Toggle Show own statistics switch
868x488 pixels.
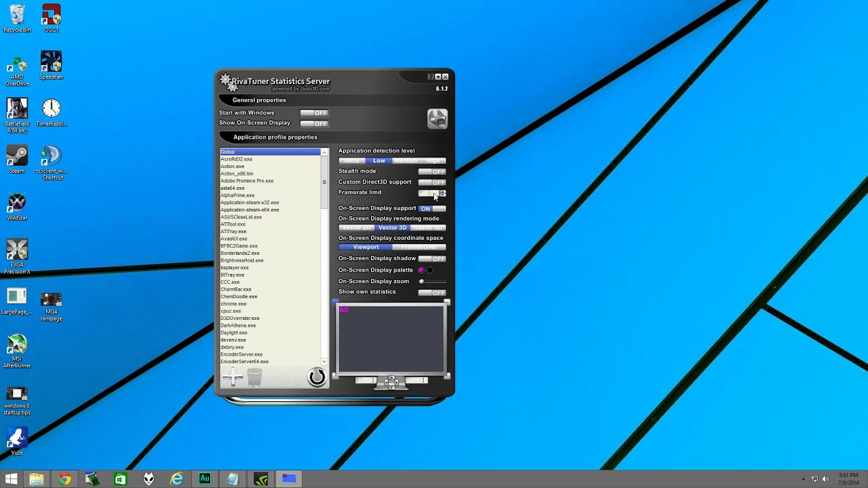pyautogui.click(x=432, y=292)
